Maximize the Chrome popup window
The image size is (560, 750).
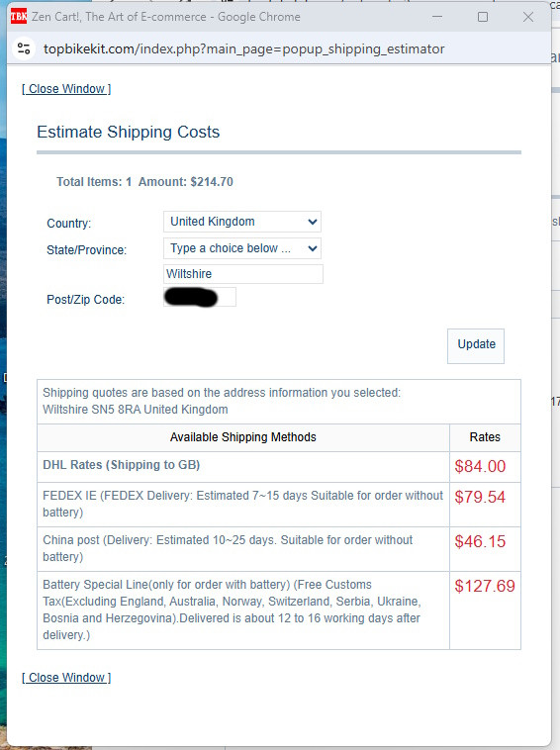click(483, 17)
